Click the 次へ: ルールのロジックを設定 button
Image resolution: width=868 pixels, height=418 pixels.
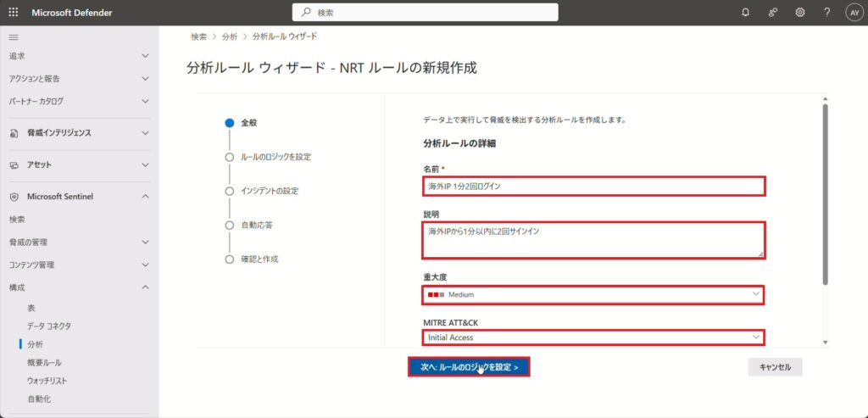click(x=469, y=367)
